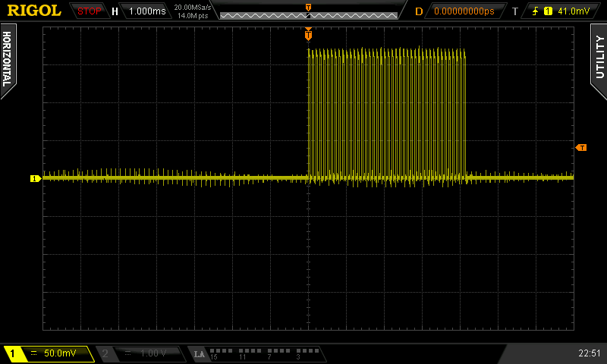The width and height of the screenshot is (607, 364).
Task: Click the trigger source channel 1 badge
Action: tap(548, 11)
